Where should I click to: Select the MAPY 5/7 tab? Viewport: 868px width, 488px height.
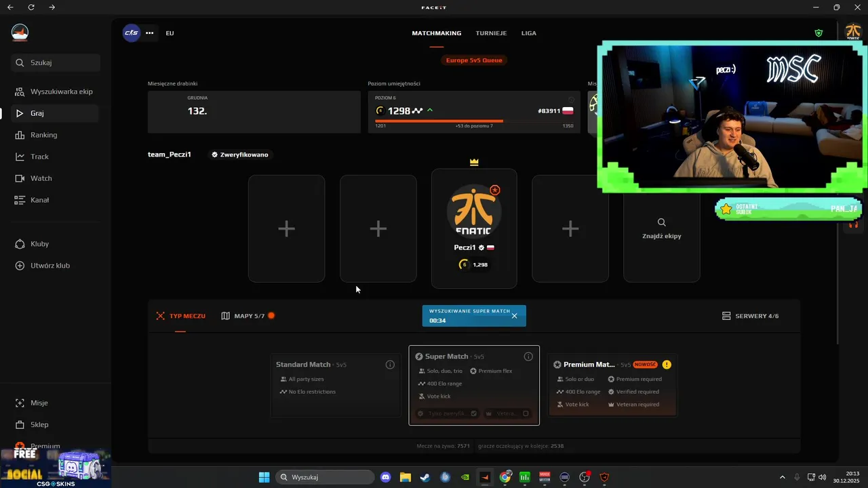pyautogui.click(x=248, y=316)
